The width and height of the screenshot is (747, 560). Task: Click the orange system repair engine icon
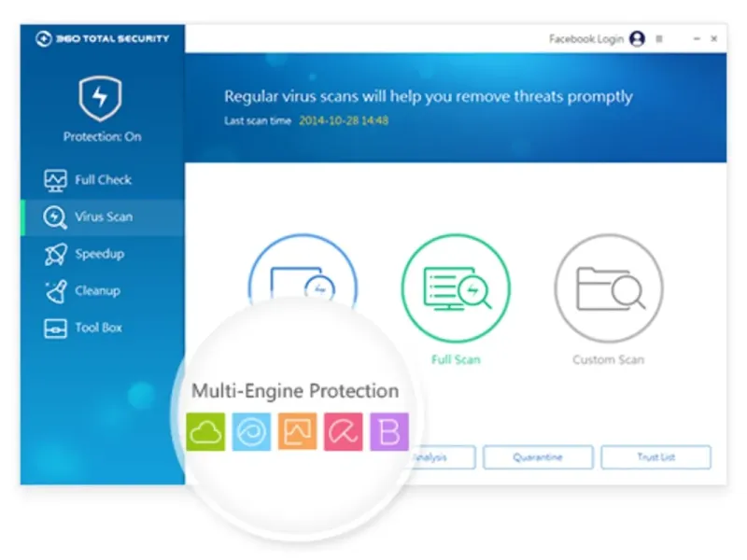click(x=297, y=432)
